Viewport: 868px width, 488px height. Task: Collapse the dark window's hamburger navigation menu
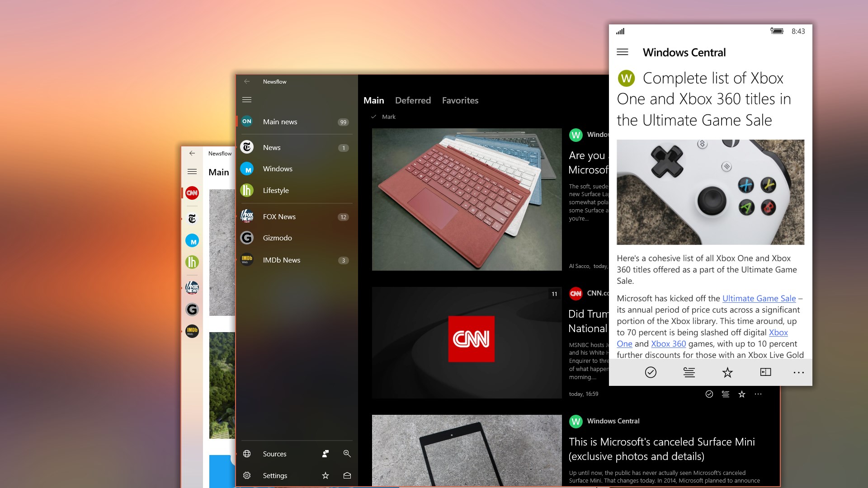coord(247,100)
